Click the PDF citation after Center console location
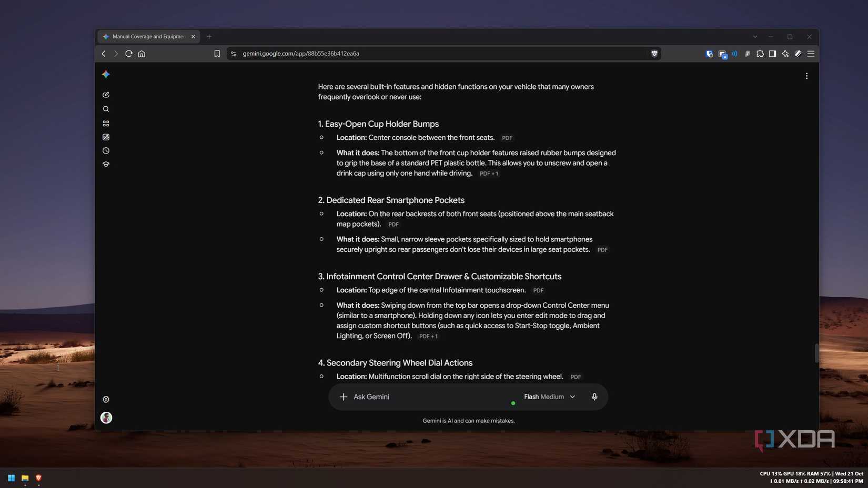Viewport: 868px width, 488px height. click(507, 138)
